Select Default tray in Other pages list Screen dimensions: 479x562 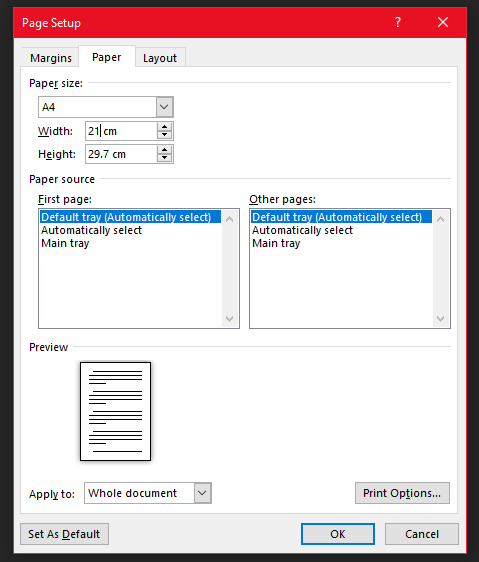[341, 217]
